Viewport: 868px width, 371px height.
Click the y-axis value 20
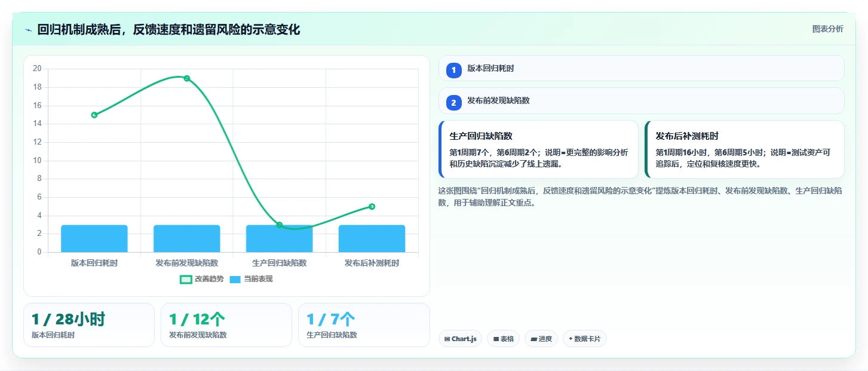[x=37, y=69]
